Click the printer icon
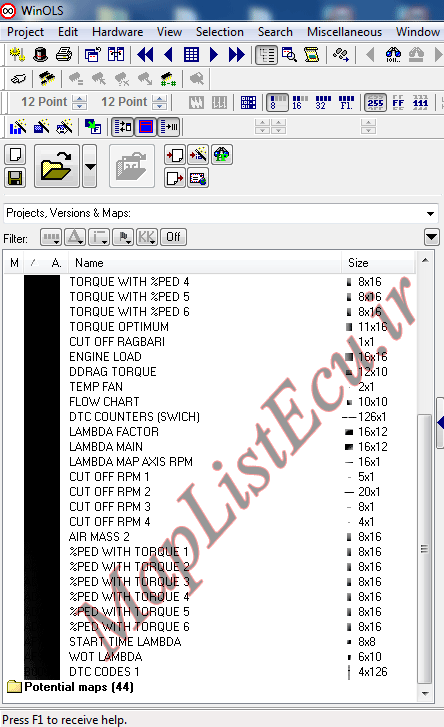This screenshot has height=727, width=444. [63, 55]
